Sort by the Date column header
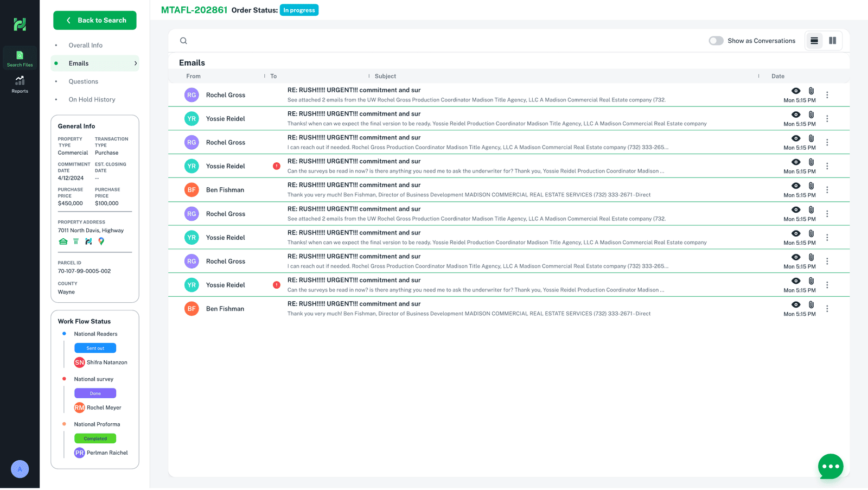The image size is (868, 490). [x=777, y=77]
